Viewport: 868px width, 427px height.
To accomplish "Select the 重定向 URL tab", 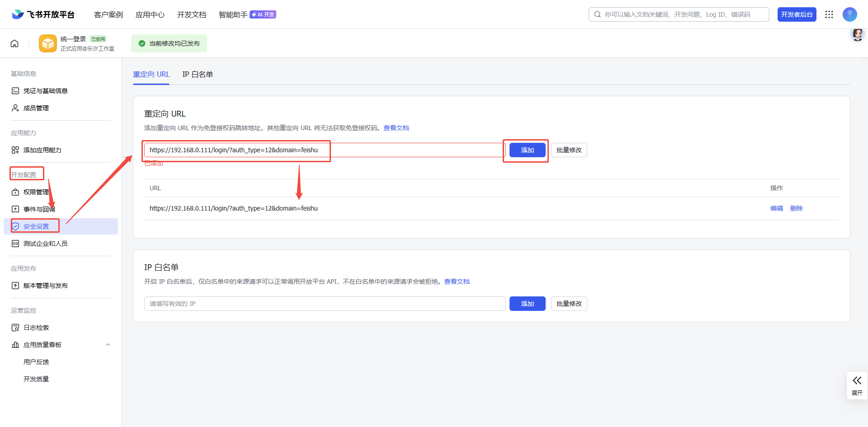I will click(x=151, y=75).
